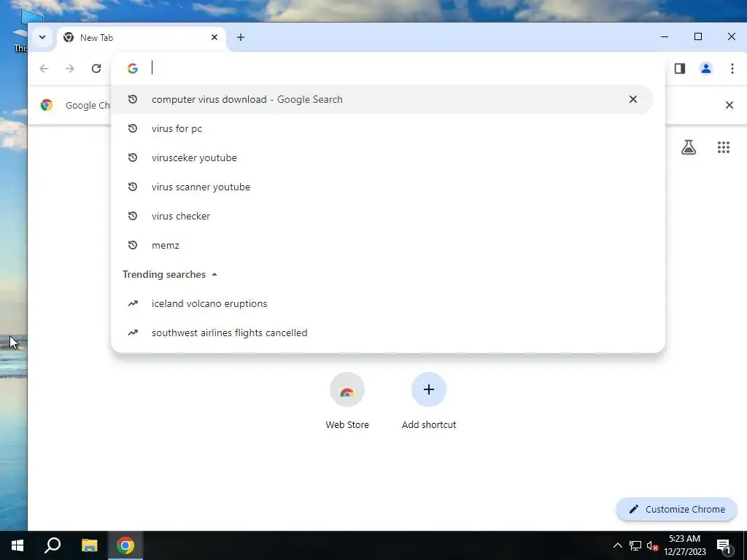Screen dimensions: 747x560
Task: Close the New Tab tab
Action: point(214,37)
